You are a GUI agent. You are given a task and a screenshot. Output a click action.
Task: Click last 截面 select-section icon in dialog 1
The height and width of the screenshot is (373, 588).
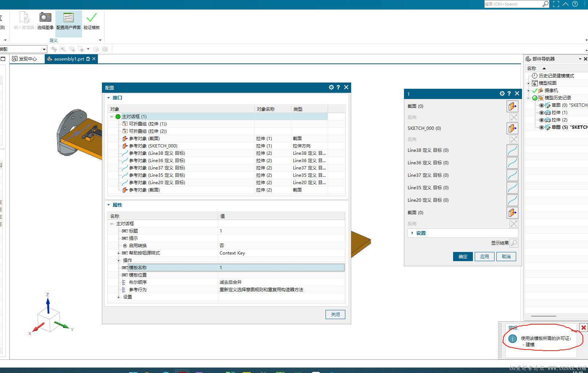(512, 213)
